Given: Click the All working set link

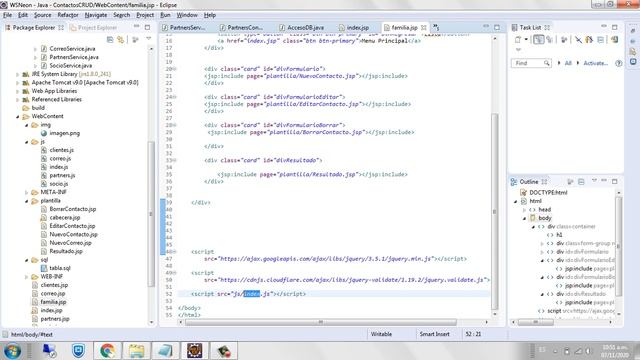Looking at the screenshot, I should (x=568, y=63).
